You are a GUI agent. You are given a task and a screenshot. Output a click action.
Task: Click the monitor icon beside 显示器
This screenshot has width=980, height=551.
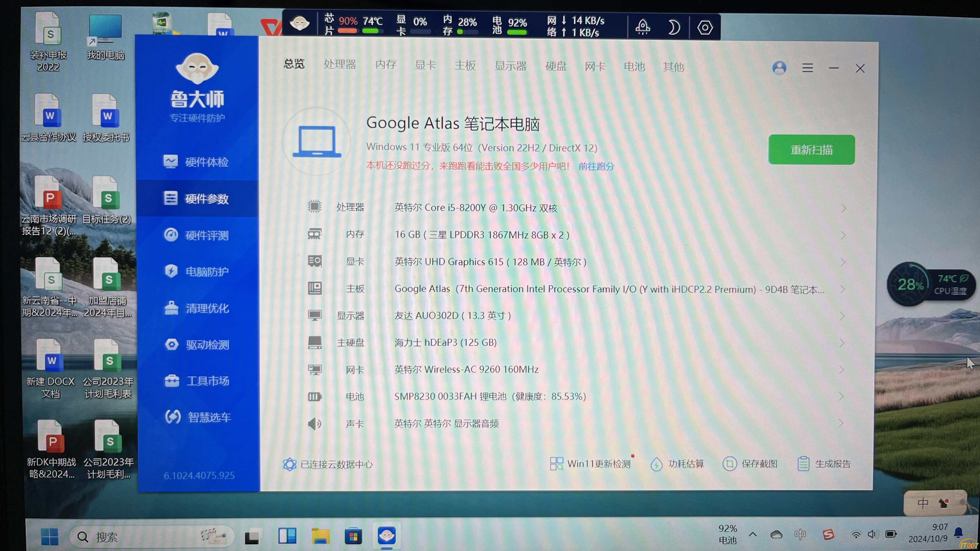315,315
